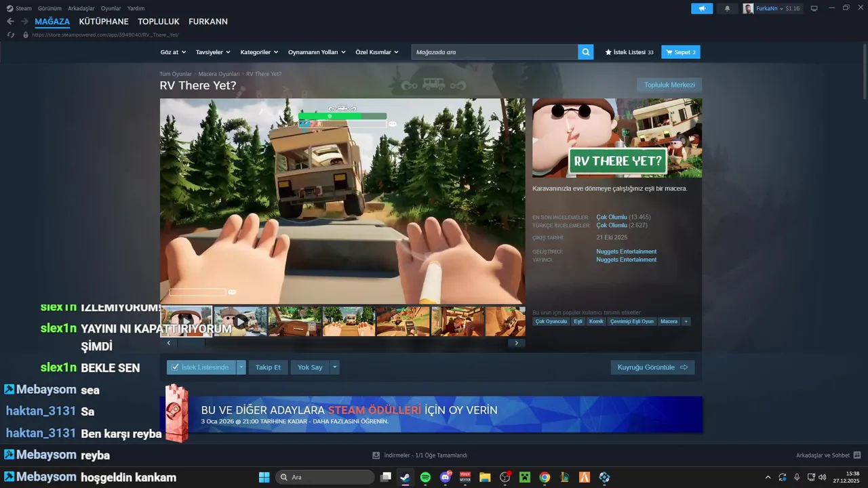Click the Komik tag
The height and width of the screenshot is (488, 868).
pyautogui.click(x=596, y=321)
